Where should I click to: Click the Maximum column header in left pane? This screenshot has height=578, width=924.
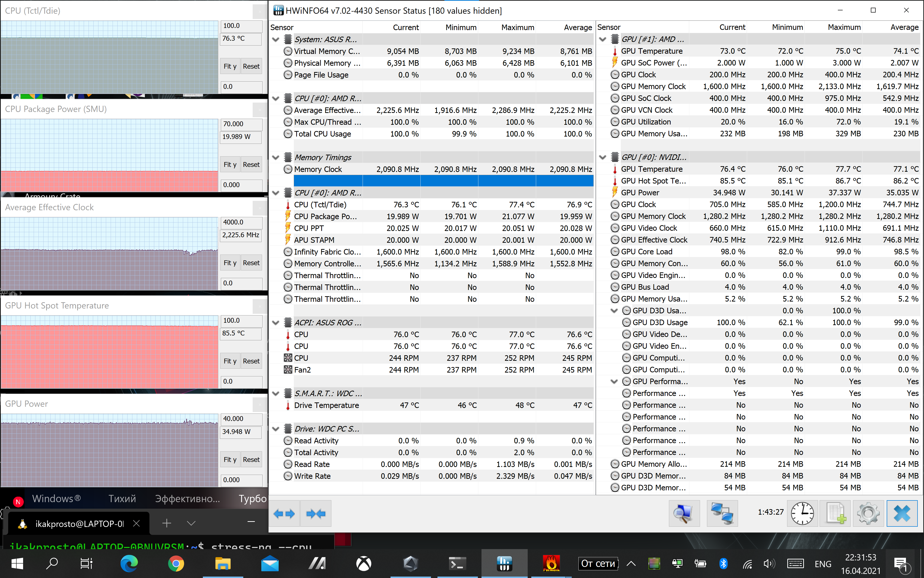tap(507, 27)
